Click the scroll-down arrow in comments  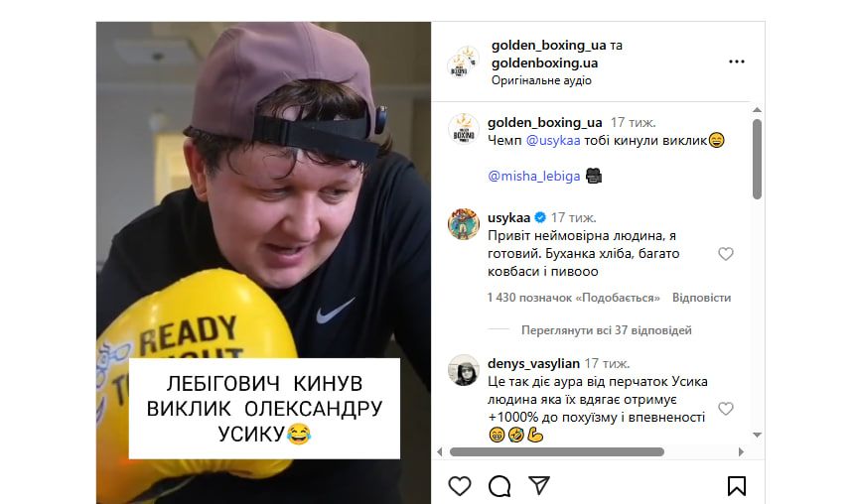(x=757, y=435)
